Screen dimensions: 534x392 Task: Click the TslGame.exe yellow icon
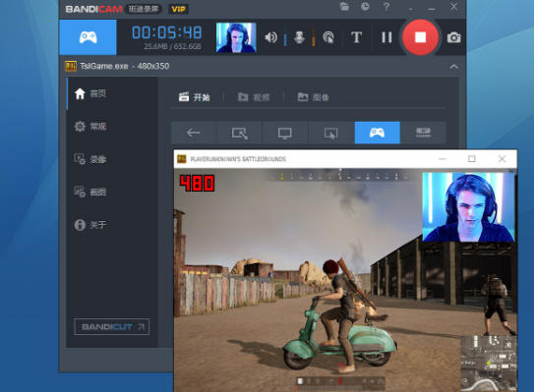(71, 66)
